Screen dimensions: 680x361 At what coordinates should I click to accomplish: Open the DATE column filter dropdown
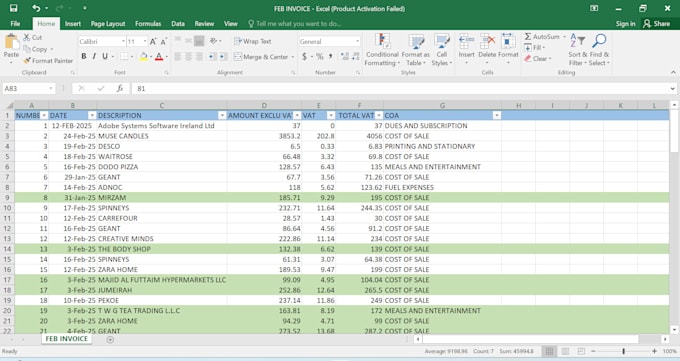click(x=92, y=115)
